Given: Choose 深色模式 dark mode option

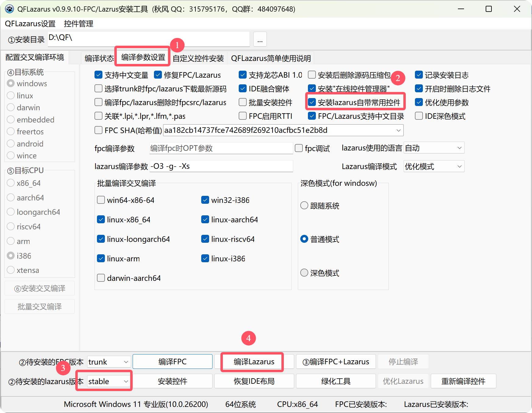Looking at the screenshot, I should tap(304, 273).
